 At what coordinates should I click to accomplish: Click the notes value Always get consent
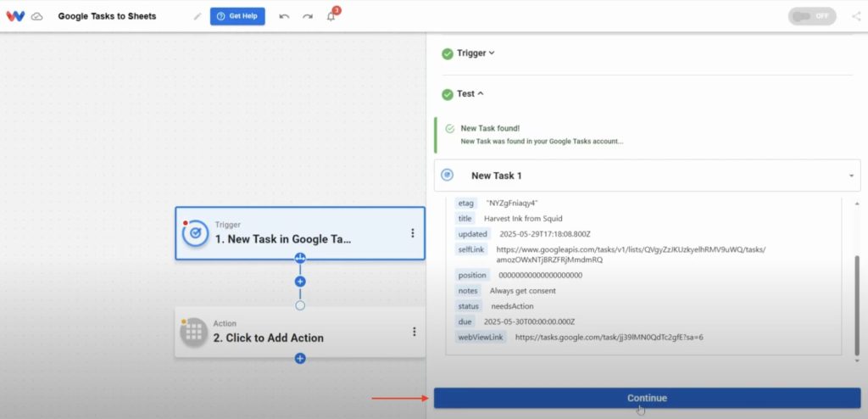pos(522,291)
